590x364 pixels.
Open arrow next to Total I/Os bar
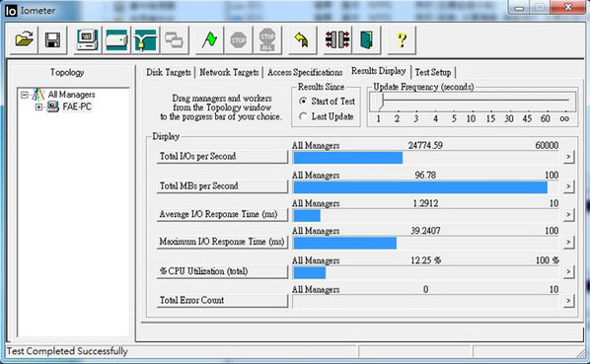[568, 157]
